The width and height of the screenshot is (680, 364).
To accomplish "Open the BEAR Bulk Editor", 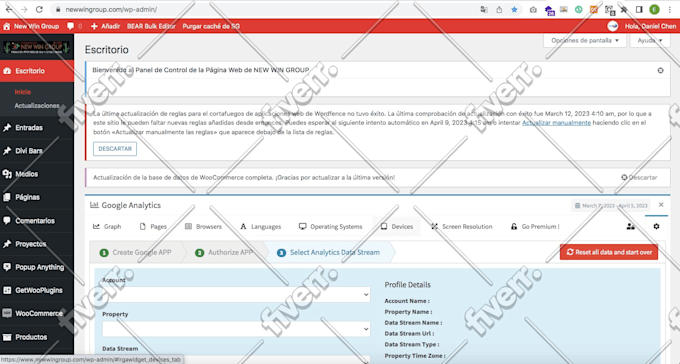I will click(x=151, y=26).
